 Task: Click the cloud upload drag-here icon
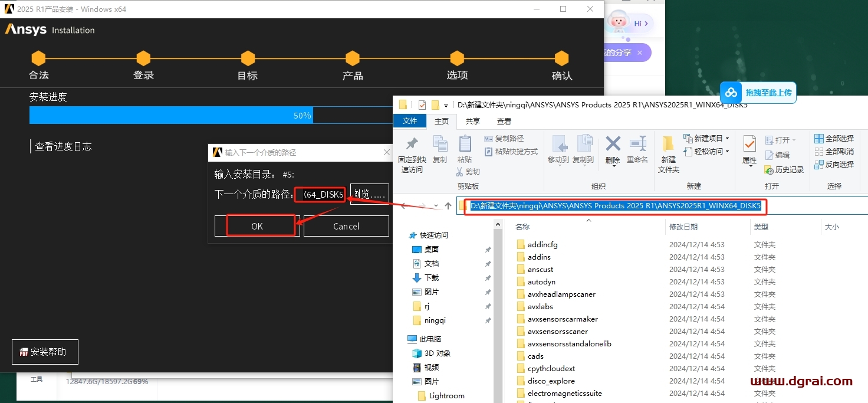731,93
